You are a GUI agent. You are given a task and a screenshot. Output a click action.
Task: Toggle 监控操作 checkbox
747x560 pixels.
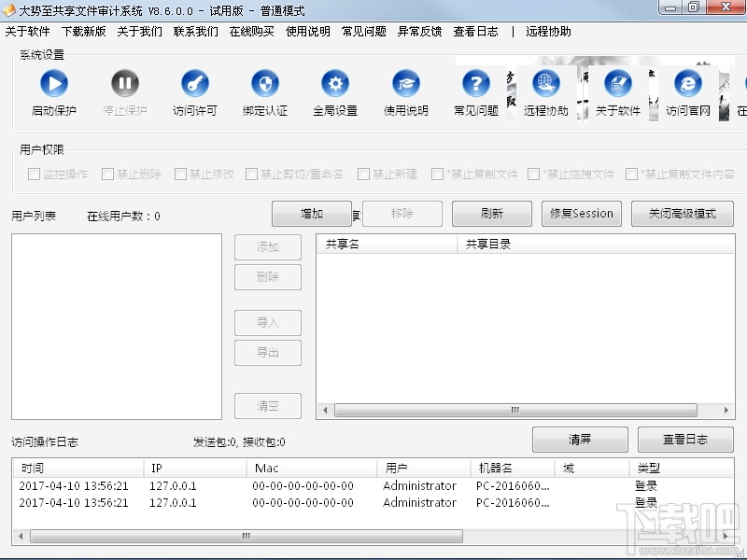coord(34,174)
